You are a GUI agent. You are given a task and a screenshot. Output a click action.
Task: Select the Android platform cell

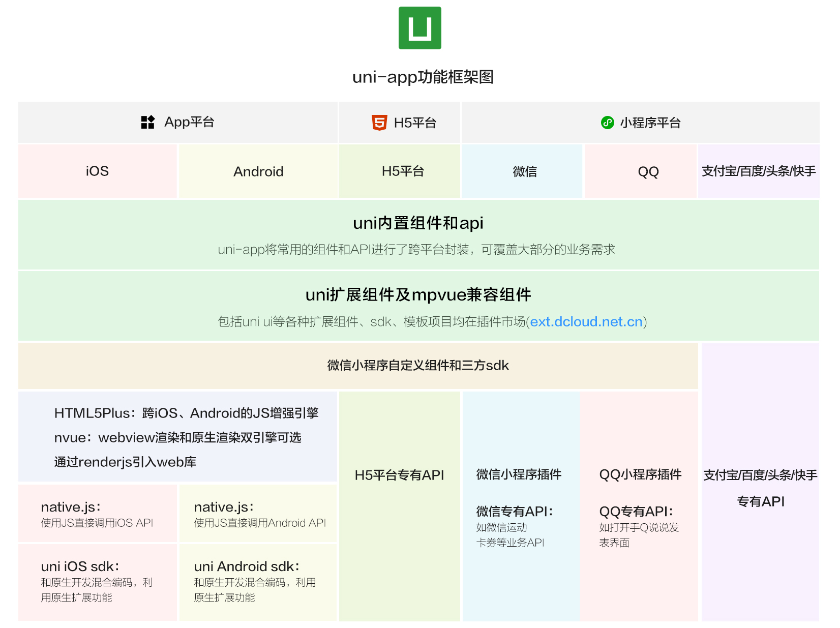tap(258, 171)
